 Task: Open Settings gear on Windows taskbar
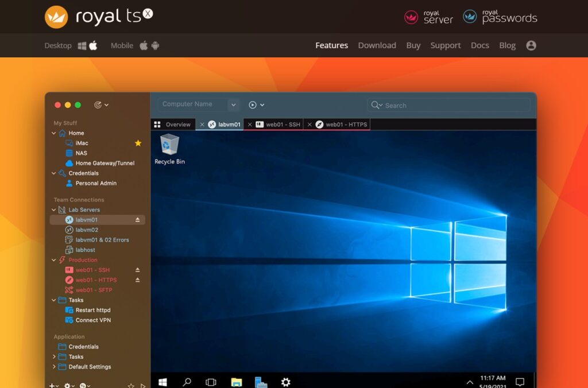(286, 382)
